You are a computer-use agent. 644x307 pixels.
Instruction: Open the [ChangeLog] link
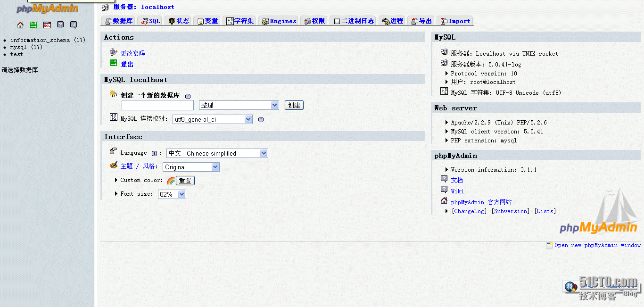coord(469,211)
